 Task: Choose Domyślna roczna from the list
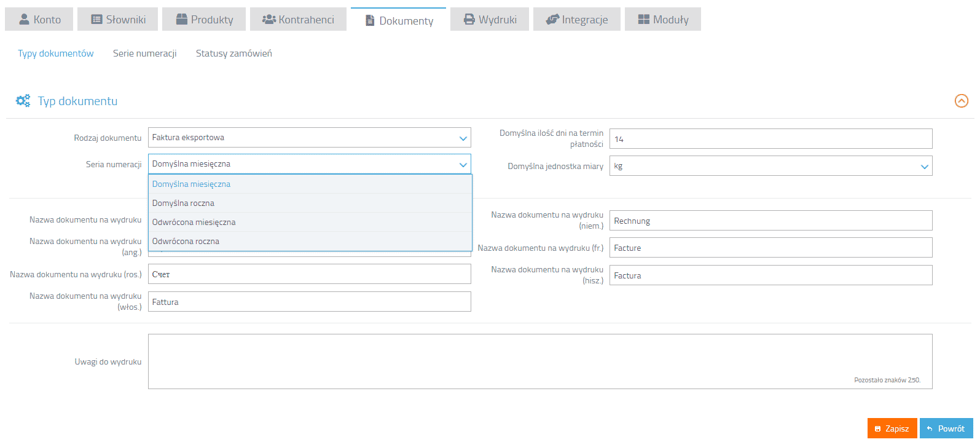(183, 203)
